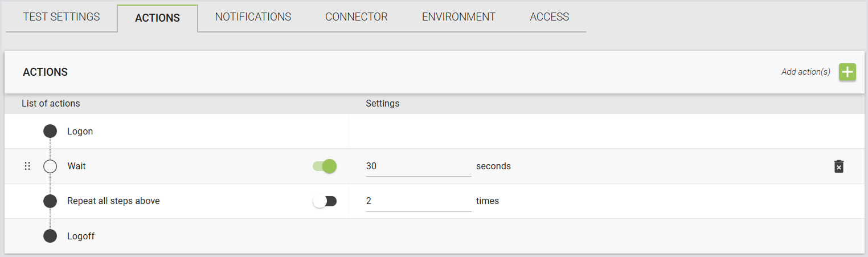Click the green plus Add action icon
Screen dimensions: 868x257
[x=847, y=72]
